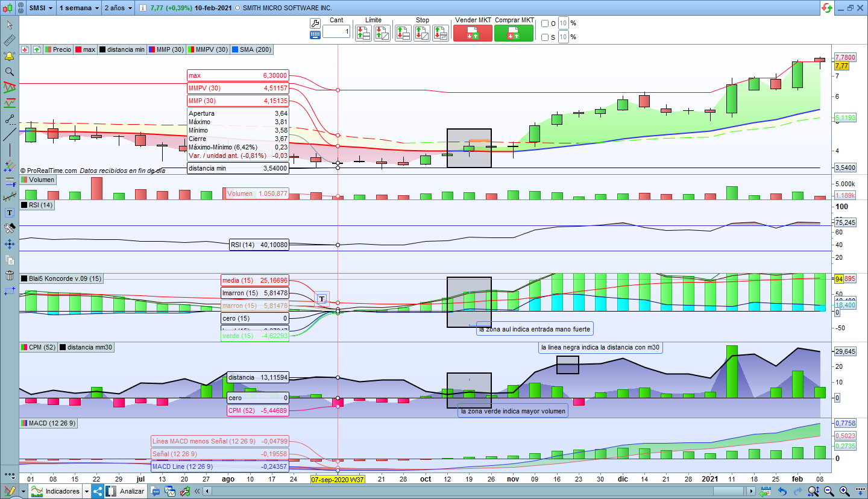Viewport: 868px width, 499px height.
Task: Click the second Límite order icon
Action: 382,33
